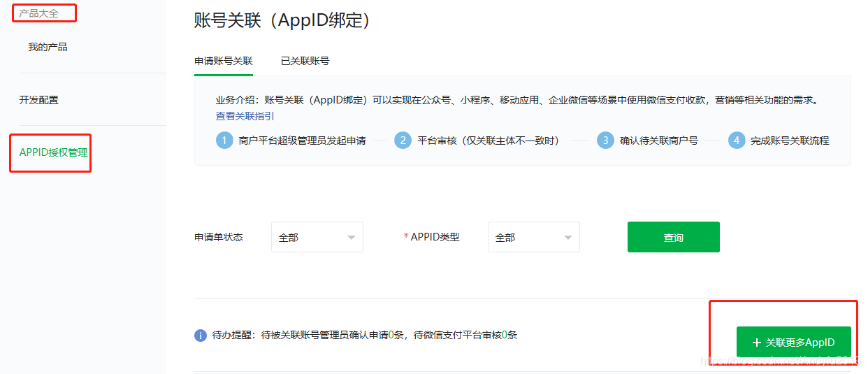Screen dimensions: 868x374
Task: Select APPID授权管理 sidebar item
Action: (54, 152)
